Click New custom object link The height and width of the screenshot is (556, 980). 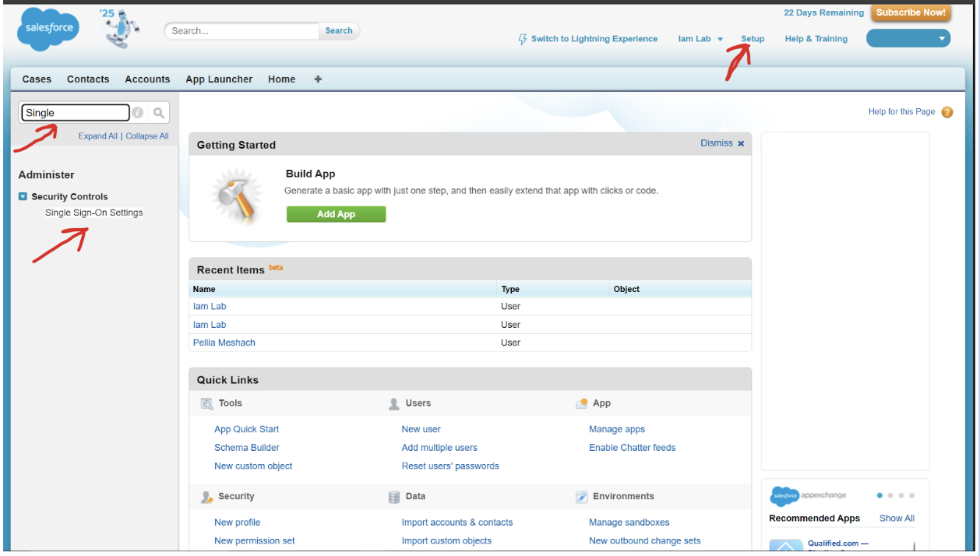[x=253, y=466]
